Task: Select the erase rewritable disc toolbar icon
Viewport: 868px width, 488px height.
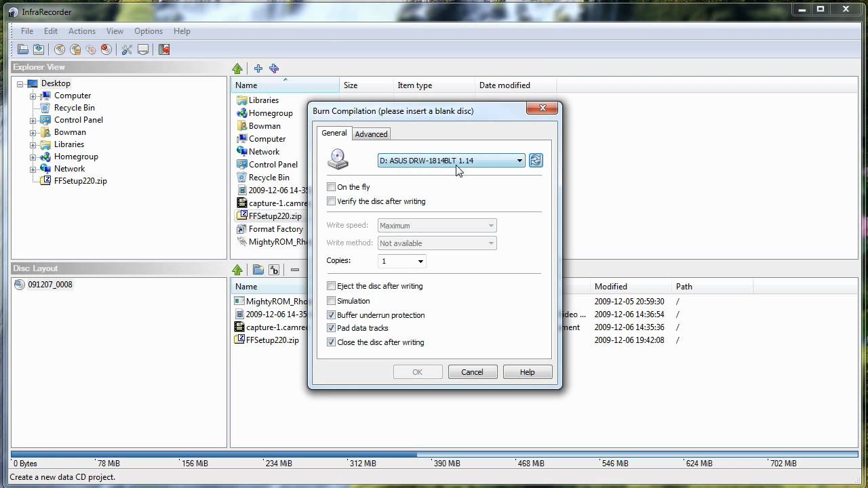Action: coord(106,49)
